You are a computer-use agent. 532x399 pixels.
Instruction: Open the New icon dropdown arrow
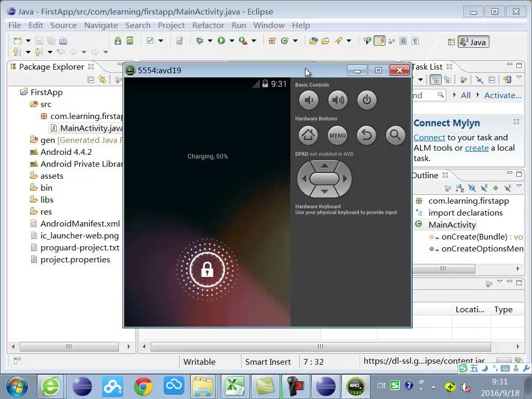coord(28,41)
